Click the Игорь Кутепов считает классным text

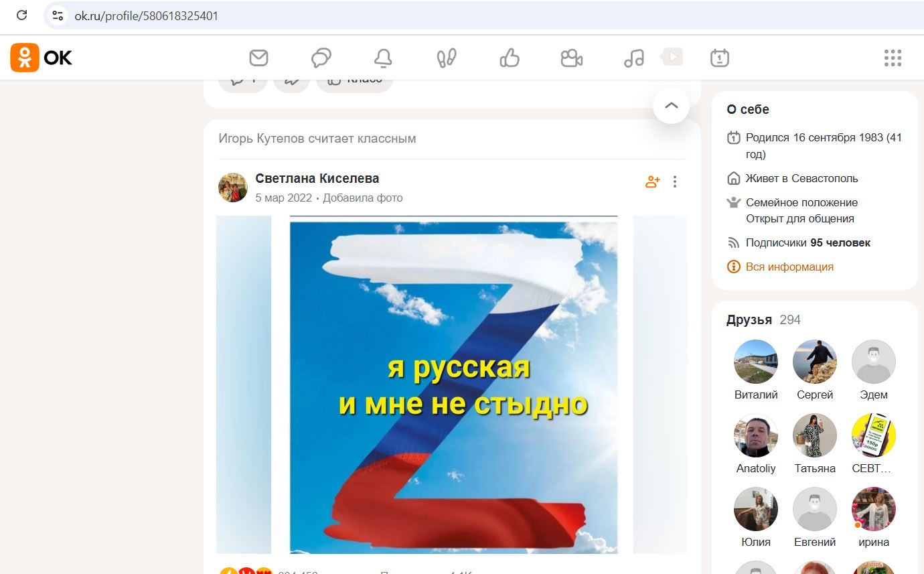pos(317,139)
